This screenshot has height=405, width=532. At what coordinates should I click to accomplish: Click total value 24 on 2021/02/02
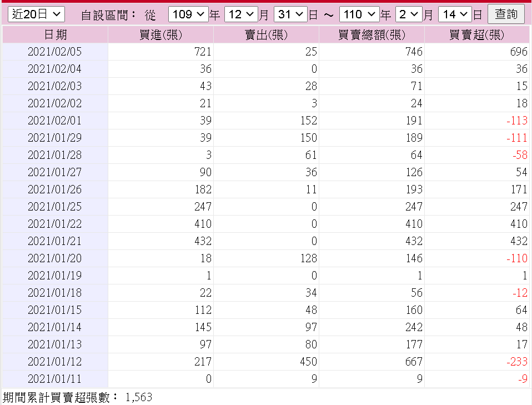pyautogui.click(x=416, y=103)
